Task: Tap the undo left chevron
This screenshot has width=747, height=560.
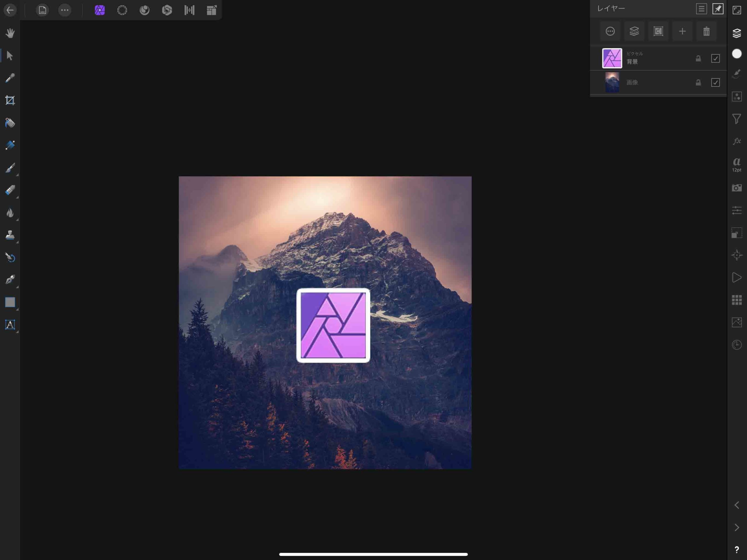Action: click(736, 505)
